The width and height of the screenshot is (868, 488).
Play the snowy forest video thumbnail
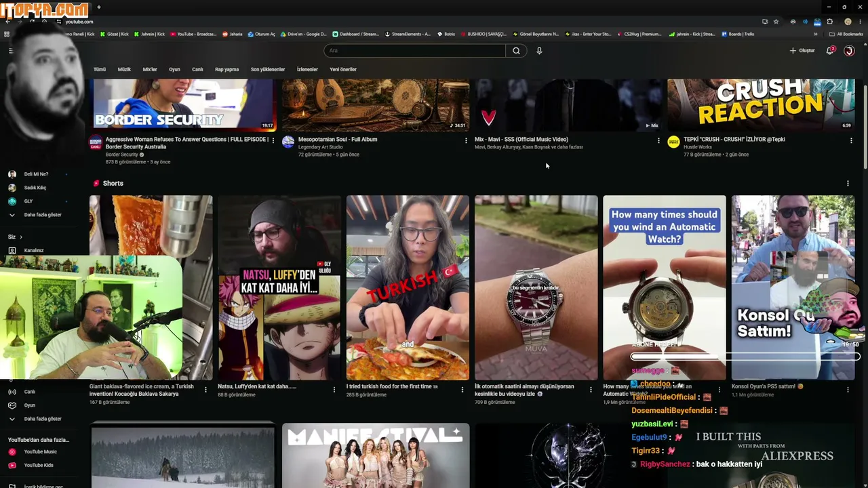[183, 455]
